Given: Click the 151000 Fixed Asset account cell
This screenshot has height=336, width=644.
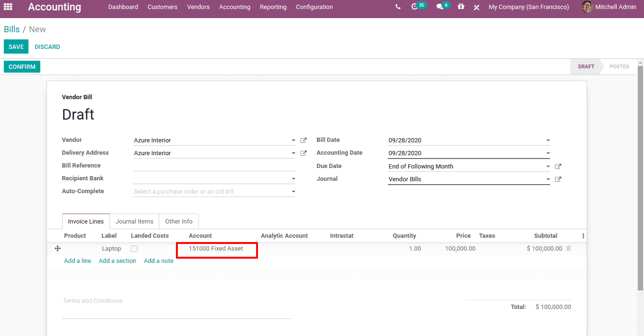Looking at the screenshot, I should pyautogui.click(x=216, y=249).
